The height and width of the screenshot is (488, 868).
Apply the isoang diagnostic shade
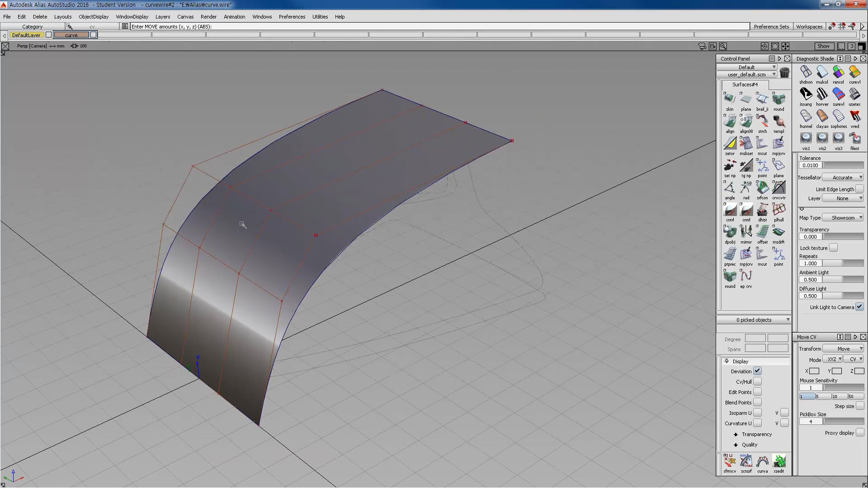coord(806,94)
